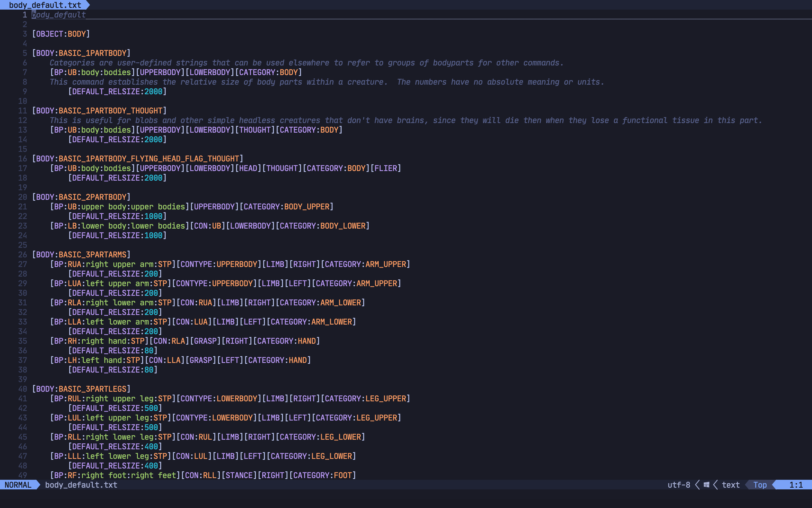812x508 pixels.
Task: Click NORMAL mode indicator in statusline
Action: tap(18, 485)
